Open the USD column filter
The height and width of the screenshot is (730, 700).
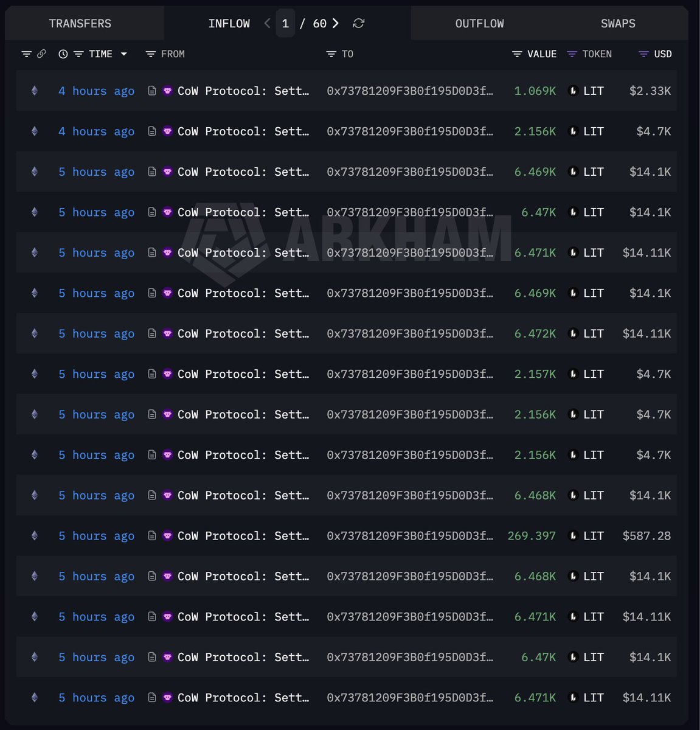point(643,54)
